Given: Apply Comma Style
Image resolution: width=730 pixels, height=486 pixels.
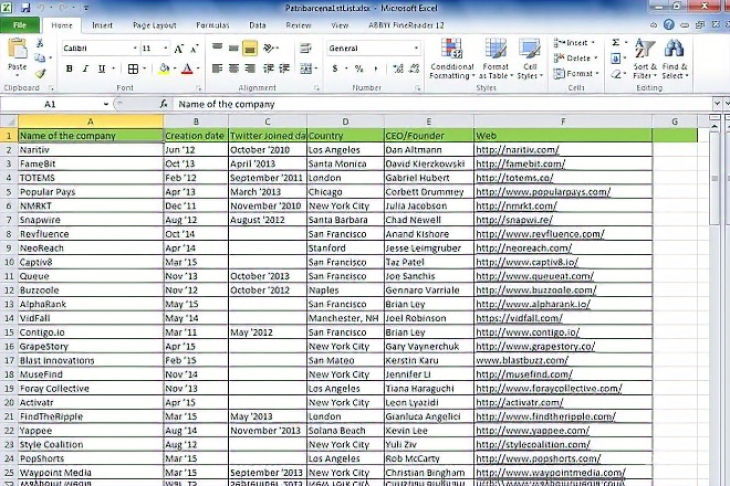Looking at the screenshot, I should coord(375,69).
